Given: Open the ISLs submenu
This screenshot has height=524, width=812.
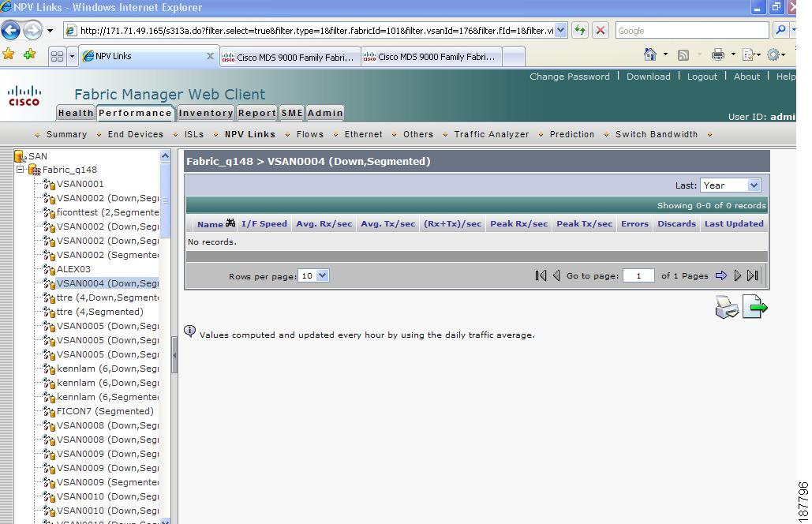Looking at the screenshot, I should click(194, 134).
